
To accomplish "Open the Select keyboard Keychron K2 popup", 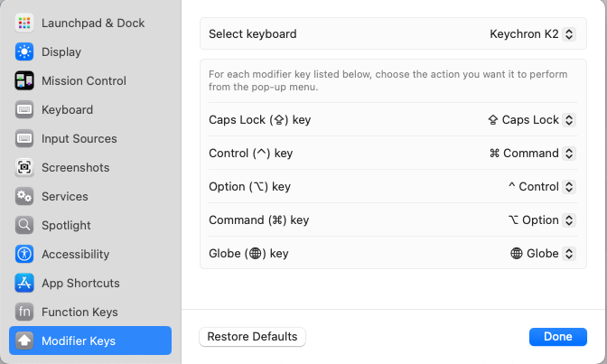I will tap(532, 34).
